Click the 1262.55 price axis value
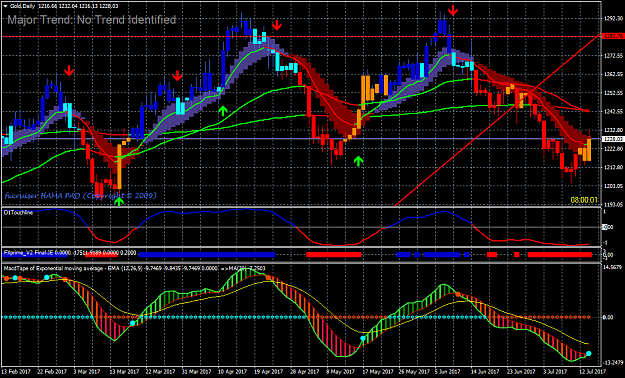625x378 pixels. click(613, 74)
